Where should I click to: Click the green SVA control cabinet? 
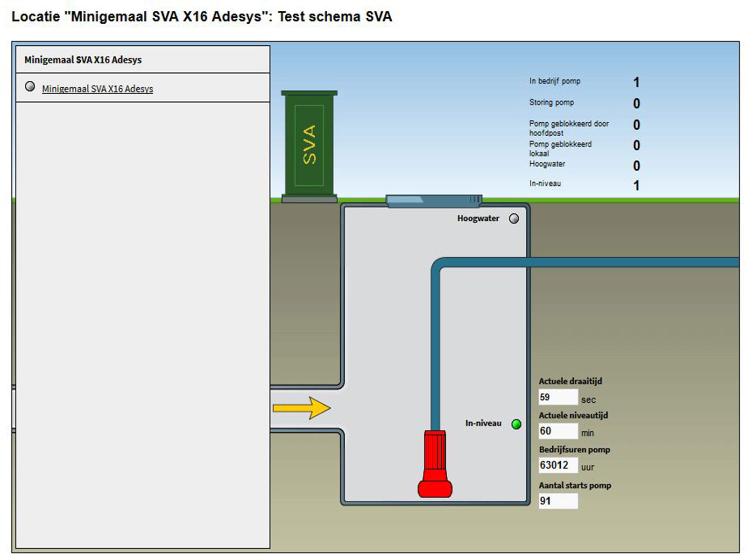(309, 147)
